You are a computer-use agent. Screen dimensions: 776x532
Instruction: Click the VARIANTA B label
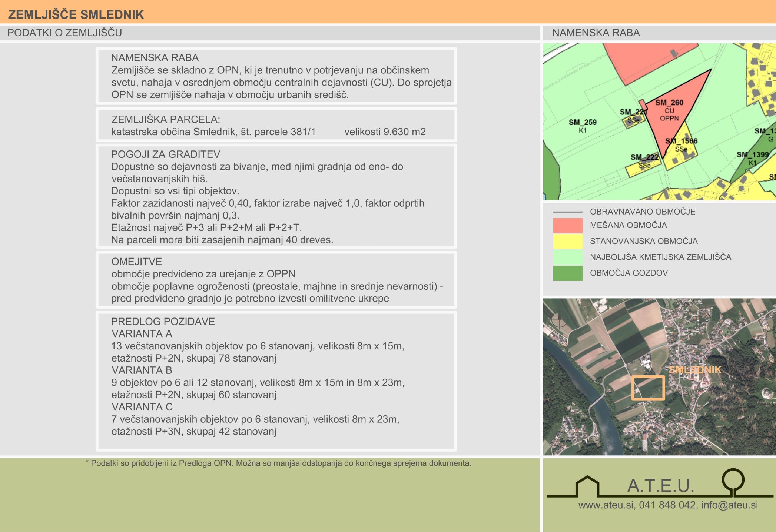(x=142, y=370)
